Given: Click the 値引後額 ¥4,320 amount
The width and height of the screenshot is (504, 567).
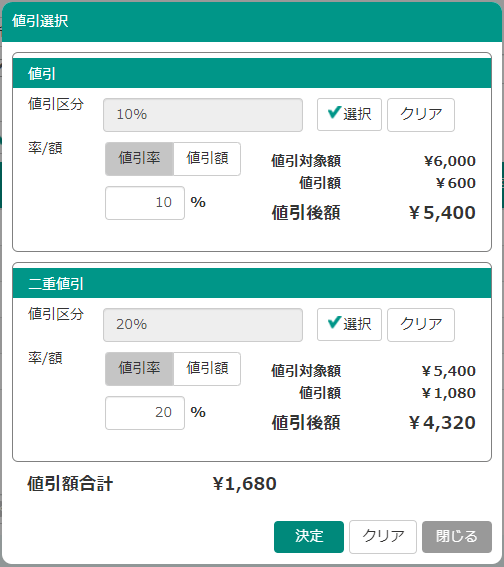Looking at the screenshot, I should pos(442,423).
